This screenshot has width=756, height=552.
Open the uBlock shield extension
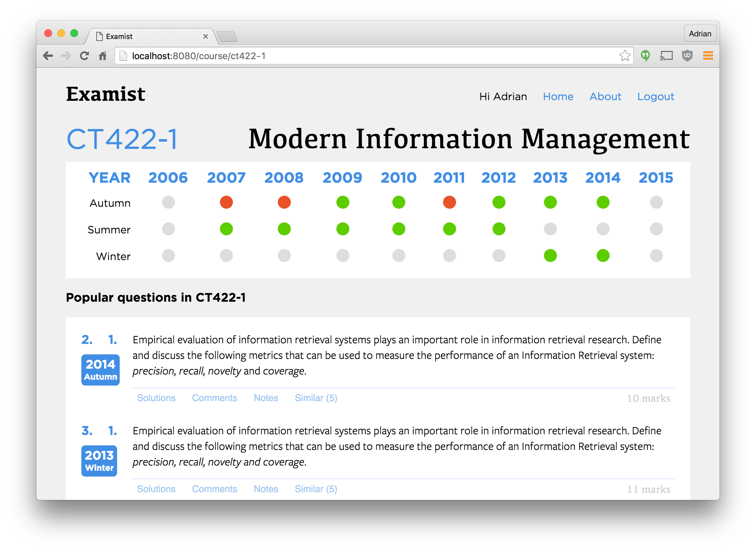click(687, 56)
